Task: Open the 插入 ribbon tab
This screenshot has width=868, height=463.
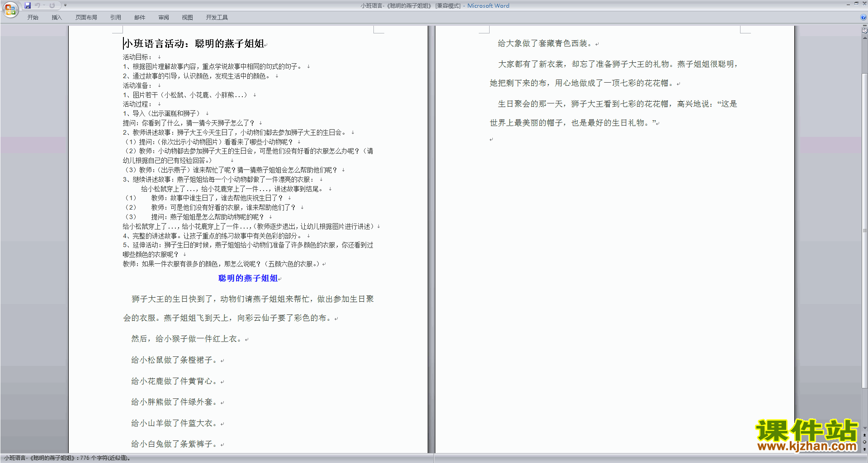Action: click(x=57, y=18)
